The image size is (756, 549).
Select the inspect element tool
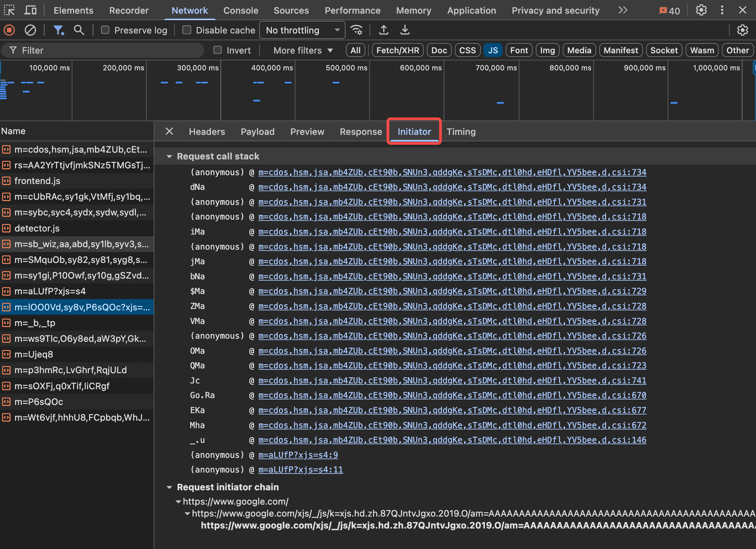coord(9,10)
